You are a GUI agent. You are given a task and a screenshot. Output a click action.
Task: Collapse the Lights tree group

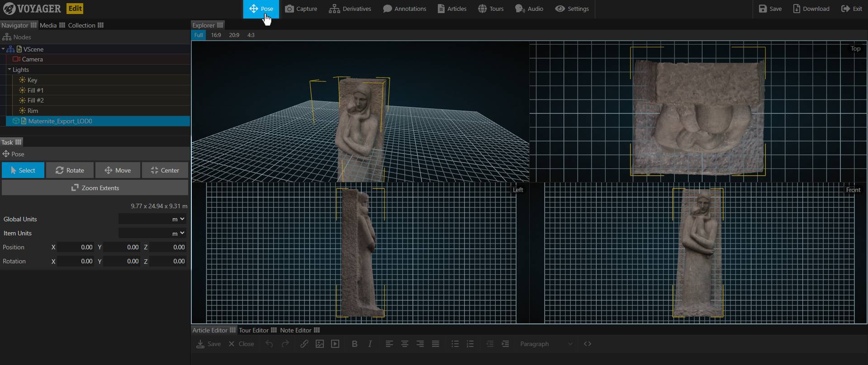9,70
